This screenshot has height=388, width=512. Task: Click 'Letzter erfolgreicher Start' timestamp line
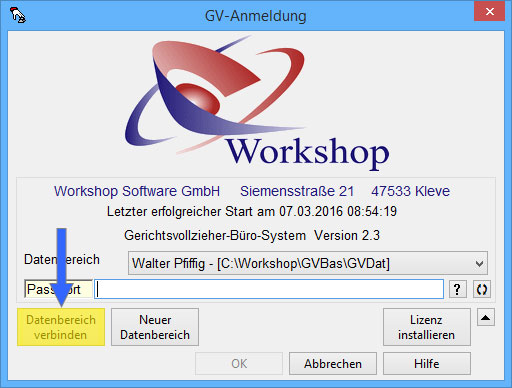click(x=252, y=211)
